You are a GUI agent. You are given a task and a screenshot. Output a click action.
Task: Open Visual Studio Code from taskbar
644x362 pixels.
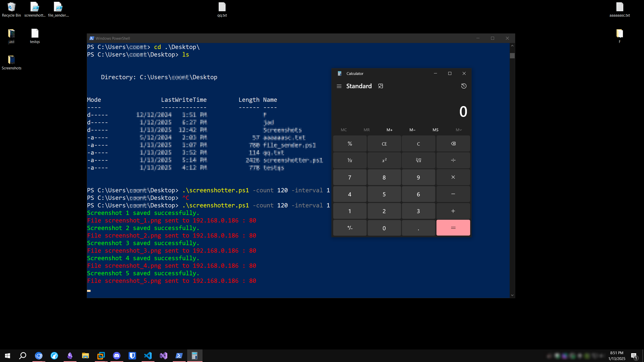(148, 356)
